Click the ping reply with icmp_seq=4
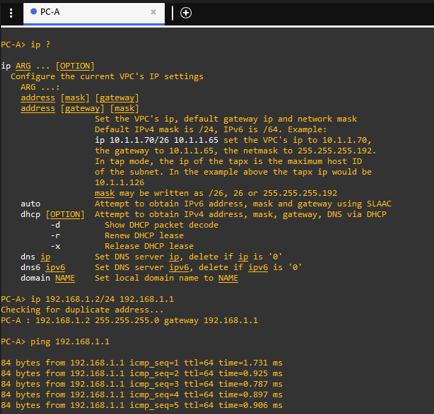 142,395
